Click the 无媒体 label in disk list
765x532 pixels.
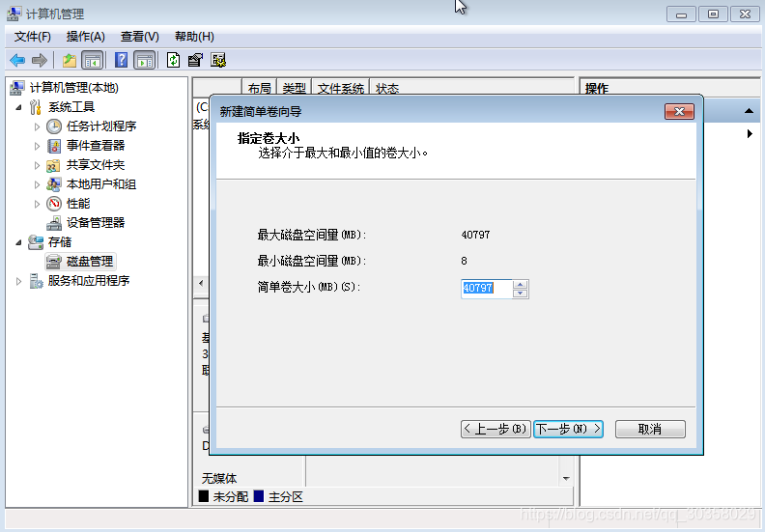pos(219,478)
